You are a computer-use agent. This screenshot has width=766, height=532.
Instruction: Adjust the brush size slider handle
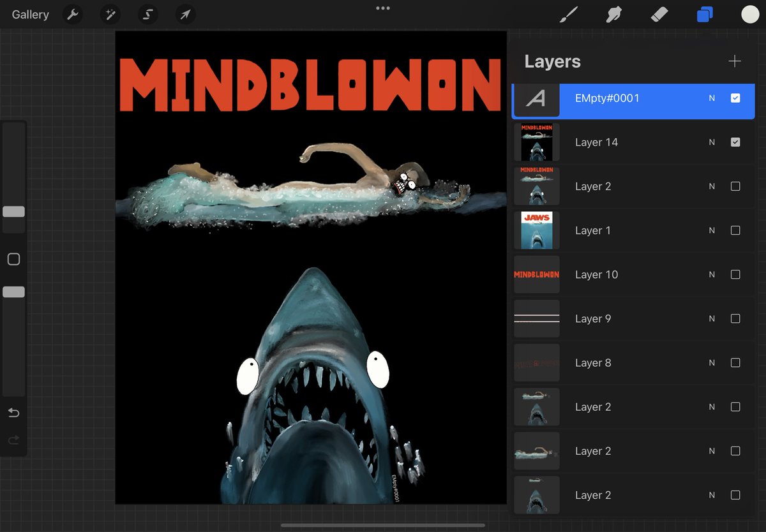(13, 211)
